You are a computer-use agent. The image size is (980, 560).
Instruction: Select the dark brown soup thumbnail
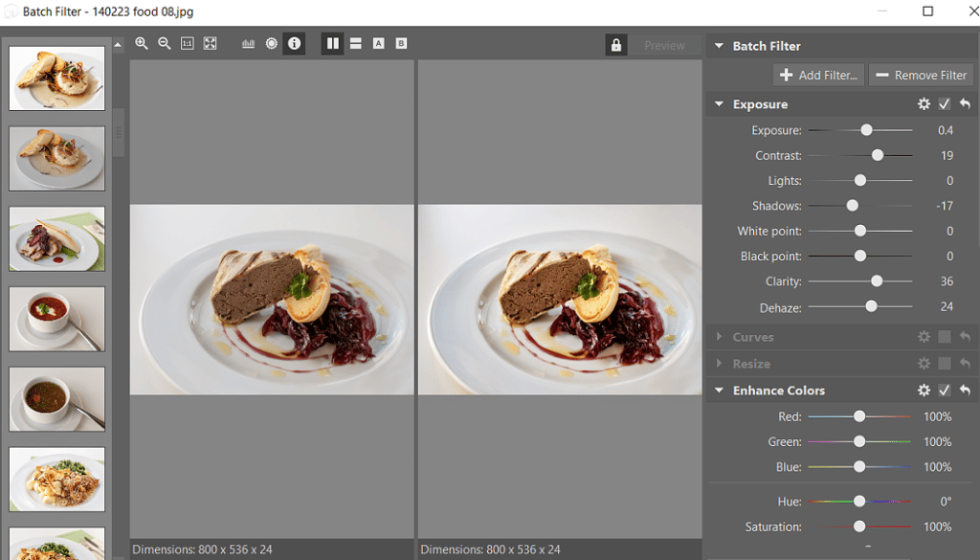tap(56, 399)
